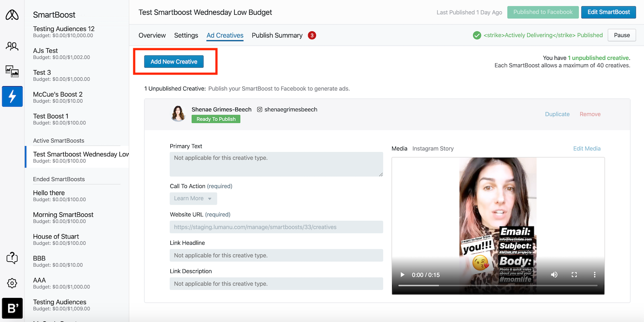
Task: Click the Active SmartBoosts section header
Action: tap(59, 141)
